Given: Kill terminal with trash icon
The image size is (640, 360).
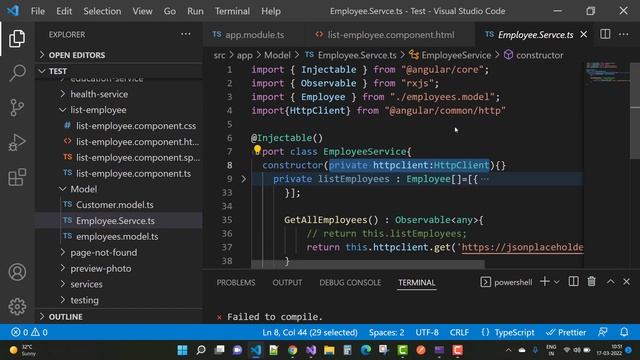Looking at the screenshot, I should [591, 282].
